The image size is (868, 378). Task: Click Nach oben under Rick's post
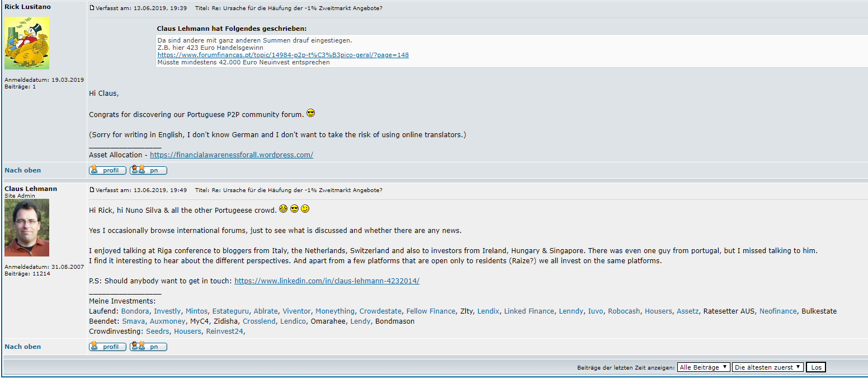[23, 170]
